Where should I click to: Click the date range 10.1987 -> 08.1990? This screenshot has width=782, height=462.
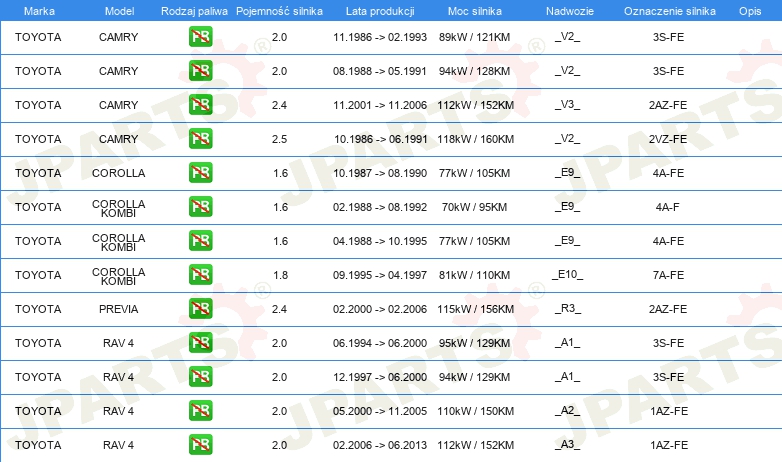pyautogui.click(x=380, y=173)
